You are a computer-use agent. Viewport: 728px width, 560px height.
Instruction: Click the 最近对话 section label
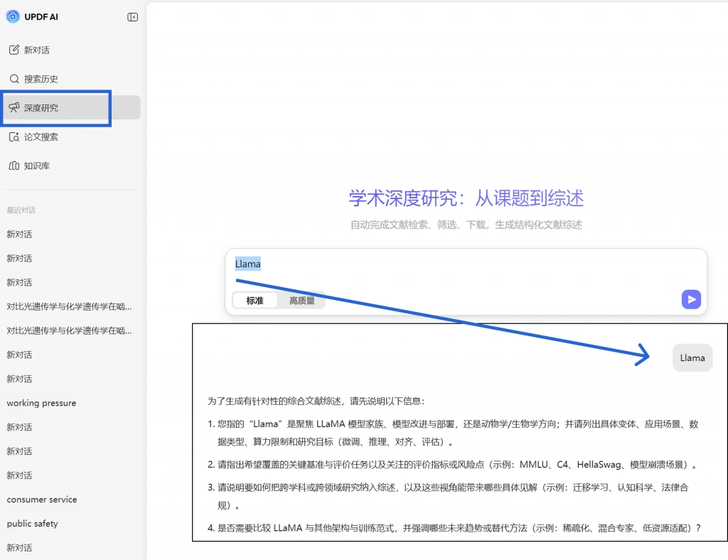tap(21, 210)
